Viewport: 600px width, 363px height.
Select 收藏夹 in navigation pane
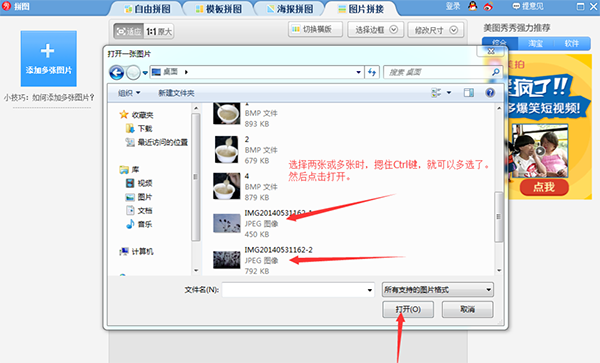pos(136,115)
